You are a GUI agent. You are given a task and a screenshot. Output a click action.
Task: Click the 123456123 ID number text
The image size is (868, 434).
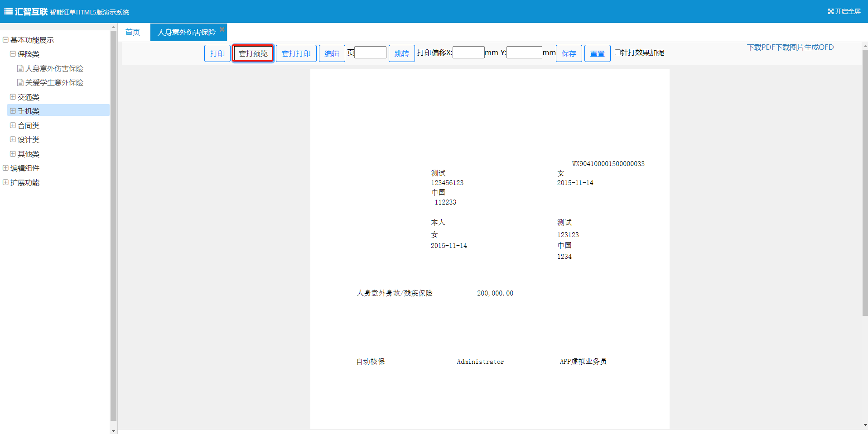[x=447, y=183]
